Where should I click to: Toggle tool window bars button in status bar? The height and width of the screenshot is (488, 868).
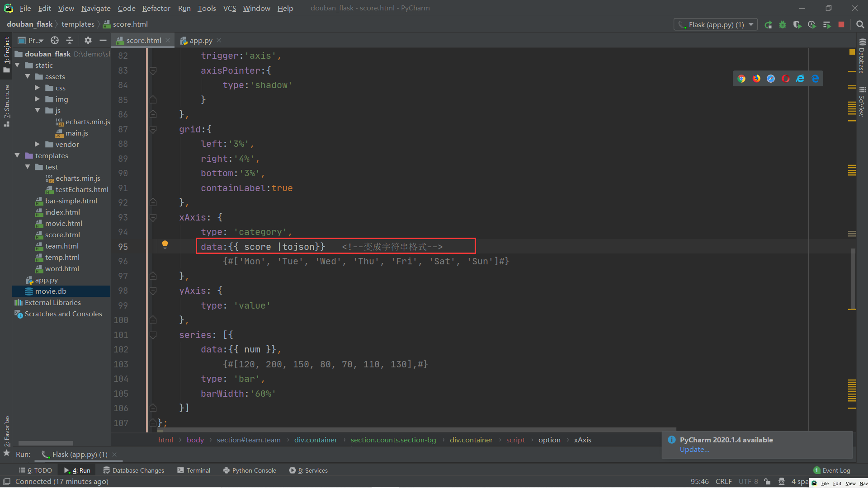(x=7, y=482)
